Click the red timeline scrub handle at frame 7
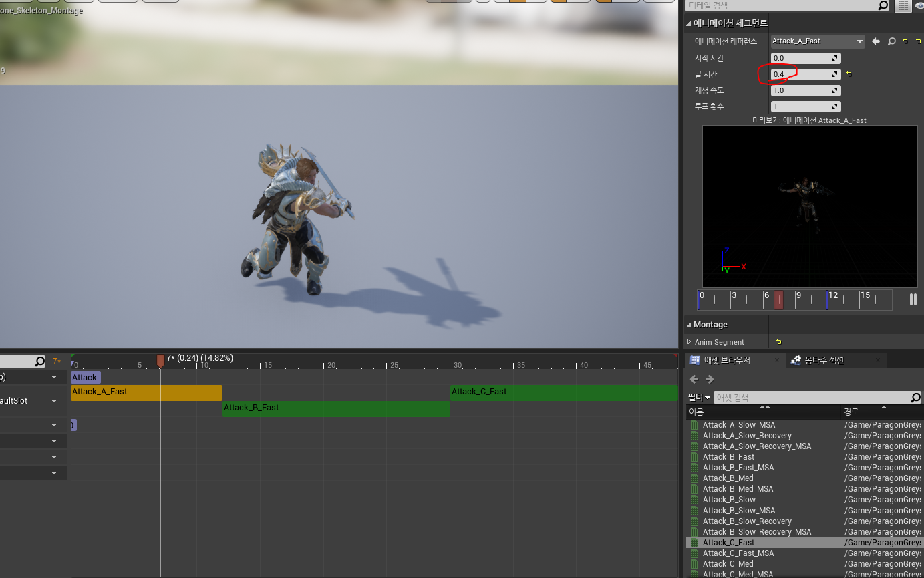The height and width of the screenshot is (578, 924). point(160,361)
